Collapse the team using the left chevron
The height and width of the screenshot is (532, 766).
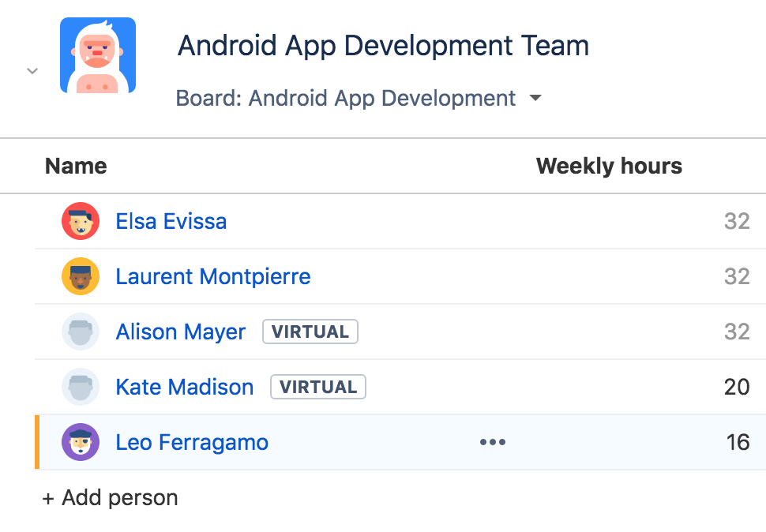[32, 71]
